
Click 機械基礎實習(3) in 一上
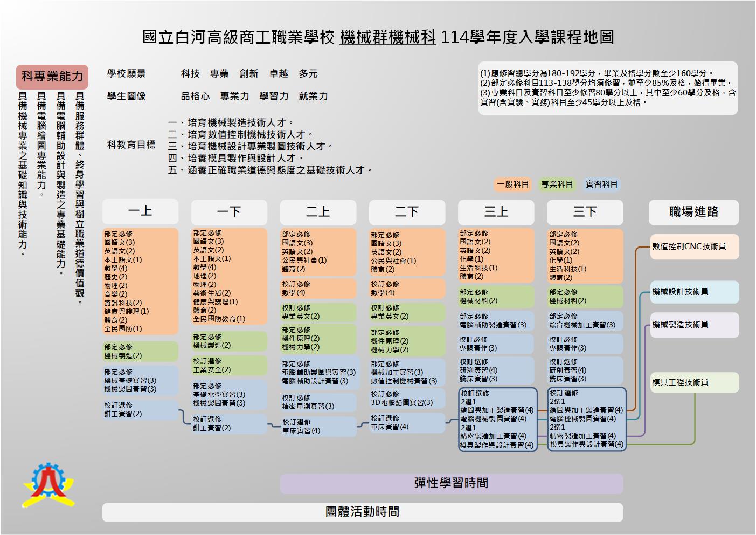pyautogui.click(x=130, y=381)
